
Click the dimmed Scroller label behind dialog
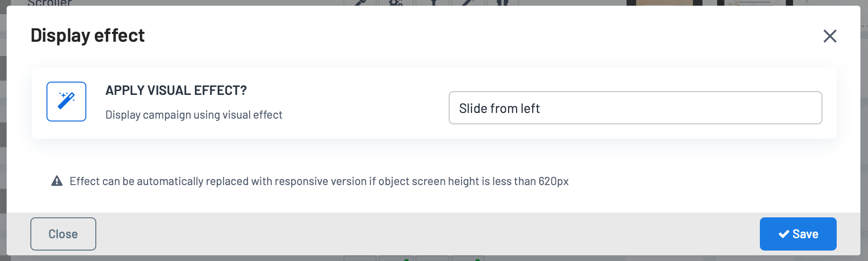pos(50,3)
